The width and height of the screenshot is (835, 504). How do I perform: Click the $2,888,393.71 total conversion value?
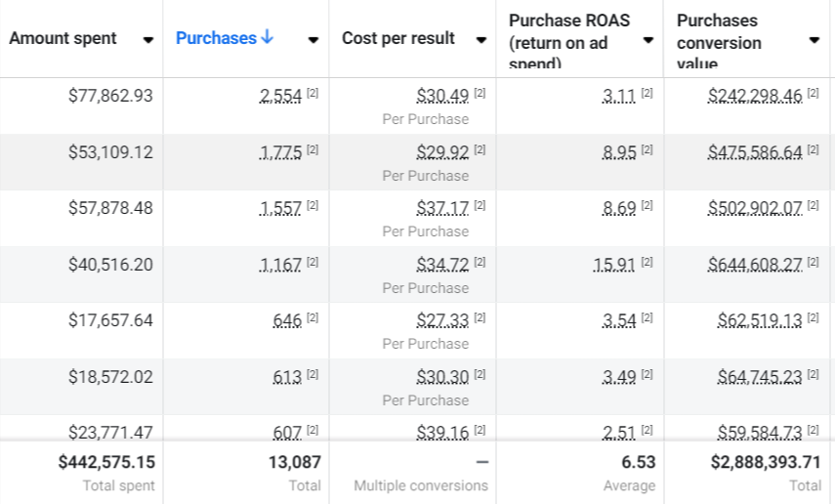click(766, 462)
